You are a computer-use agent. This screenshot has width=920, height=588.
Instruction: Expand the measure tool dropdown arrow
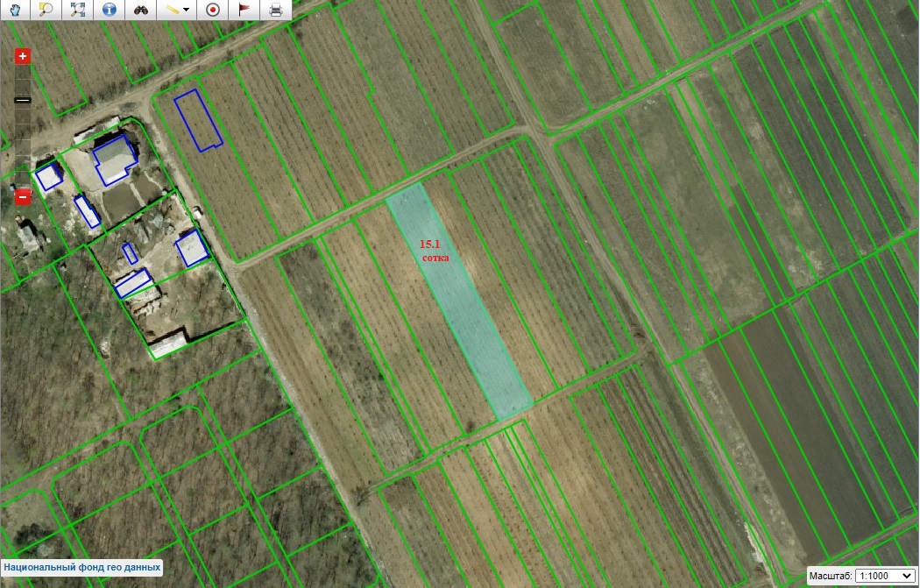(187, 11)
